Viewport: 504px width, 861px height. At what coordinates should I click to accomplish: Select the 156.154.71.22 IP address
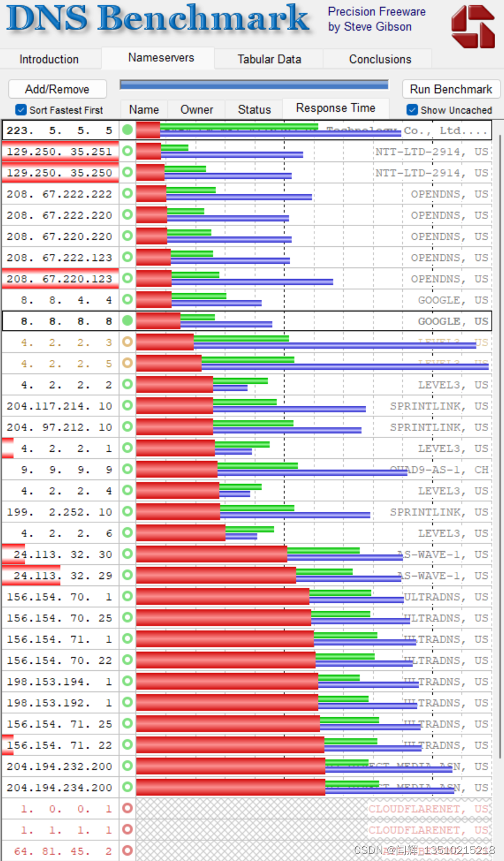point(59,745)
